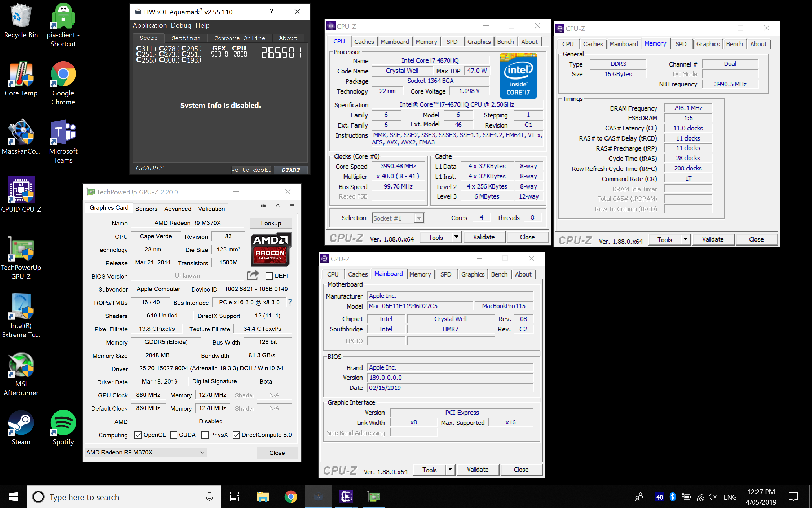The height and width of the screenshot is (508, 812).
Task: Launch Intel Extreme Tuning desktop icon
Action: click(21, 316)
